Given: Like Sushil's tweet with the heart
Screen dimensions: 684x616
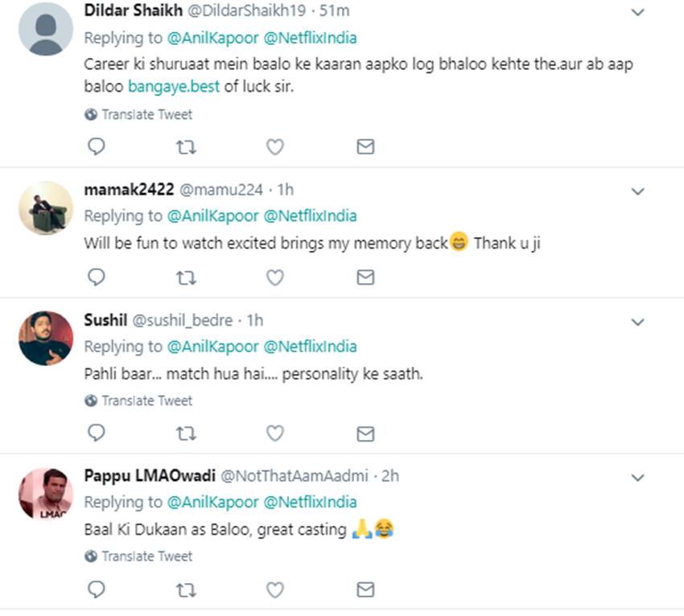Looking at the screenshot, I should coord(275,433).
